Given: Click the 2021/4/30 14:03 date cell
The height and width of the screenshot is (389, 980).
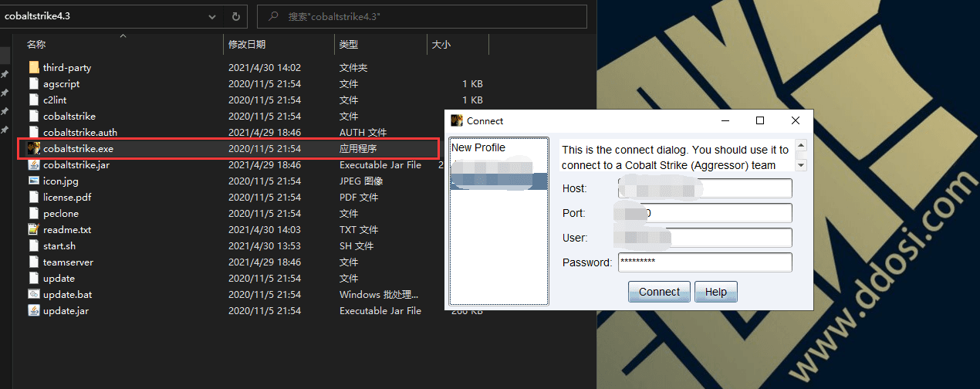Looking at the screenshot, I should [x=265, y=229].
